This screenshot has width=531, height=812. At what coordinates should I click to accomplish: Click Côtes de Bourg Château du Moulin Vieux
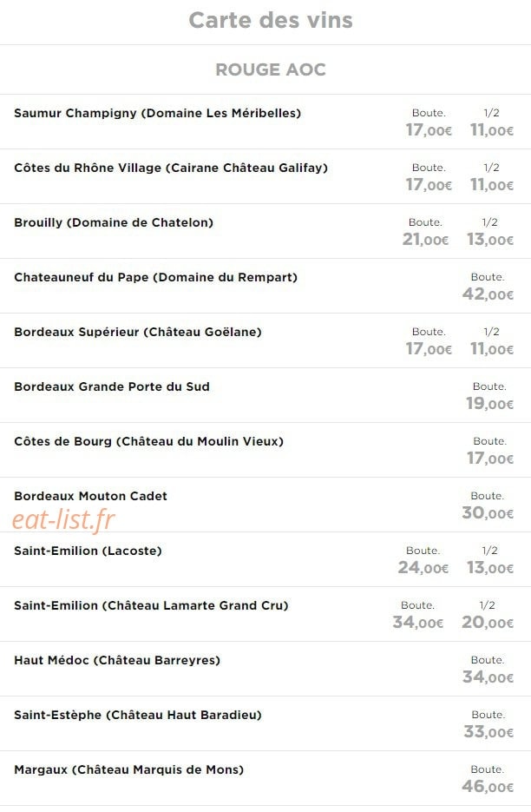(x=148, y=441)
